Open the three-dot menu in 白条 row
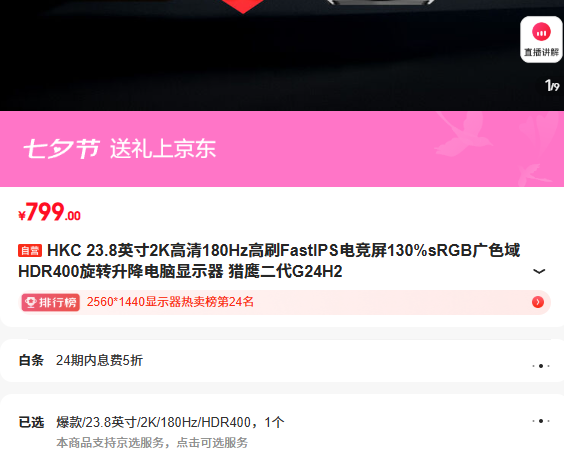 [541, 366]
